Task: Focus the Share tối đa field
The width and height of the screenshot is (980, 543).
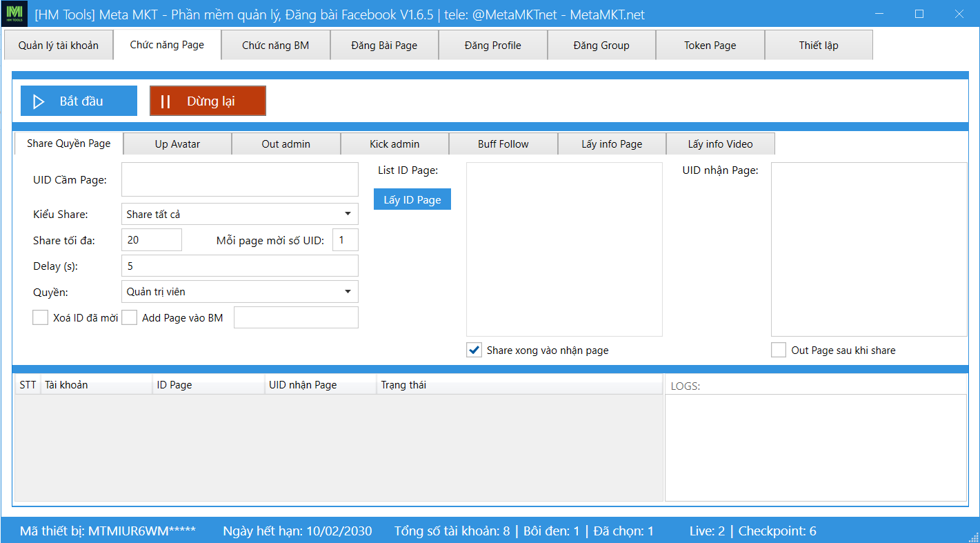Action: [x=152, y=240]
